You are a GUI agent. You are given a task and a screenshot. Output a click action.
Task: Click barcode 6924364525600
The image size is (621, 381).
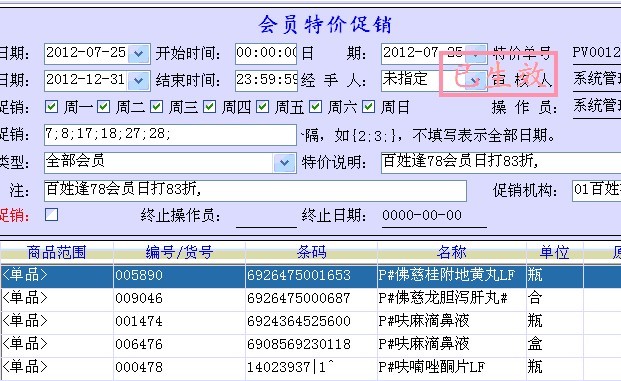click(299, 321)
